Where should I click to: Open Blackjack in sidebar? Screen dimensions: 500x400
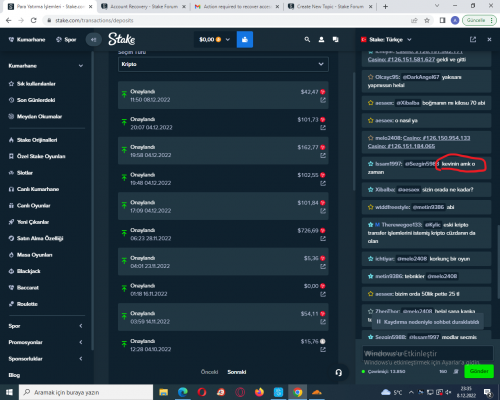24,271
